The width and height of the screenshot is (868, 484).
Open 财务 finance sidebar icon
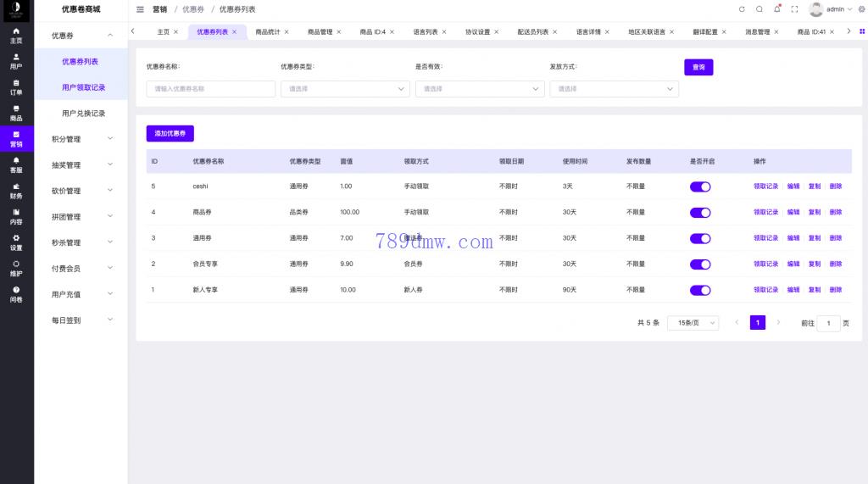click(16, 191)
